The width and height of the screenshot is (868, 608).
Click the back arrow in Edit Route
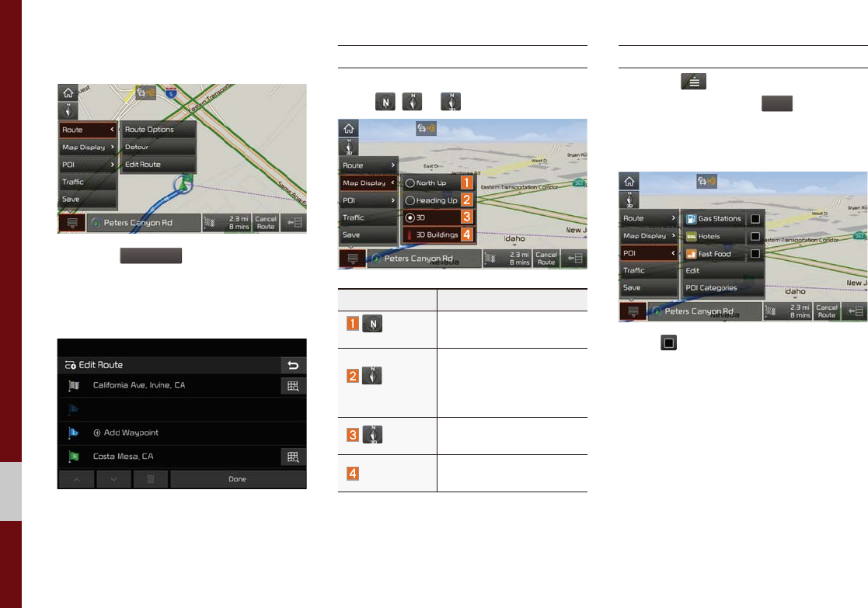(293, 365)
